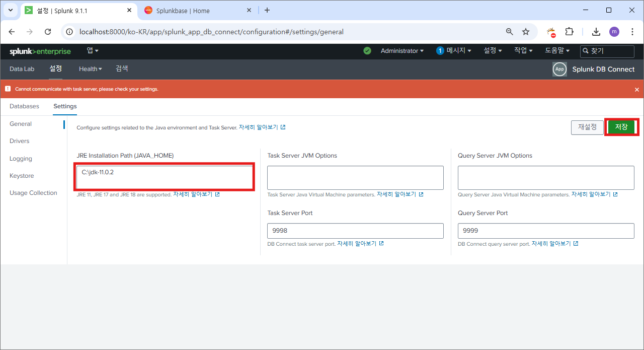The image size is (644, 350).
Task: Click the search magnifier icon in 찾기 box
Action: 586,51
